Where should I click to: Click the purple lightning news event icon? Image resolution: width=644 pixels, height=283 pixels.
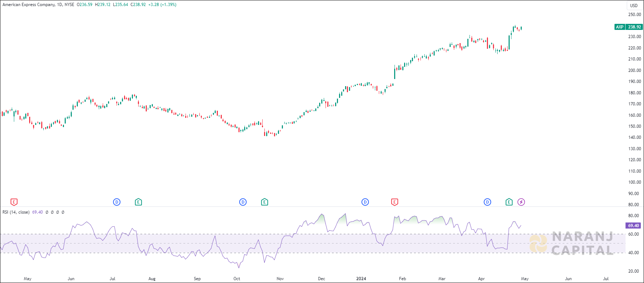(x=521, y=202)
